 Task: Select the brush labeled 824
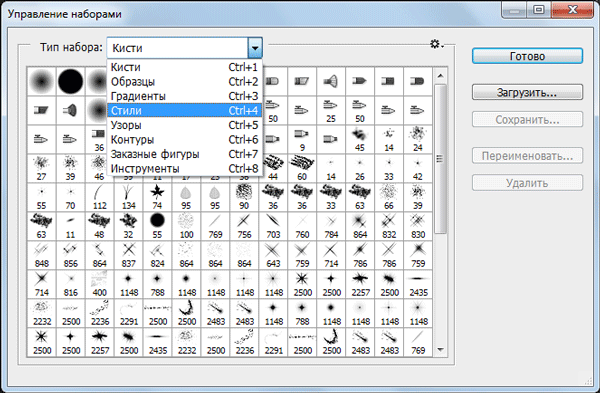pos(157,256)
